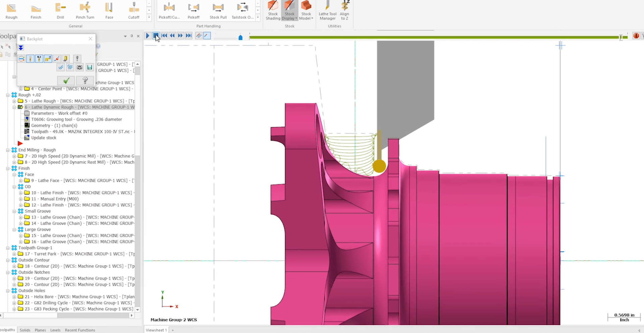Click the Cutoff toolpath icon

133,11
